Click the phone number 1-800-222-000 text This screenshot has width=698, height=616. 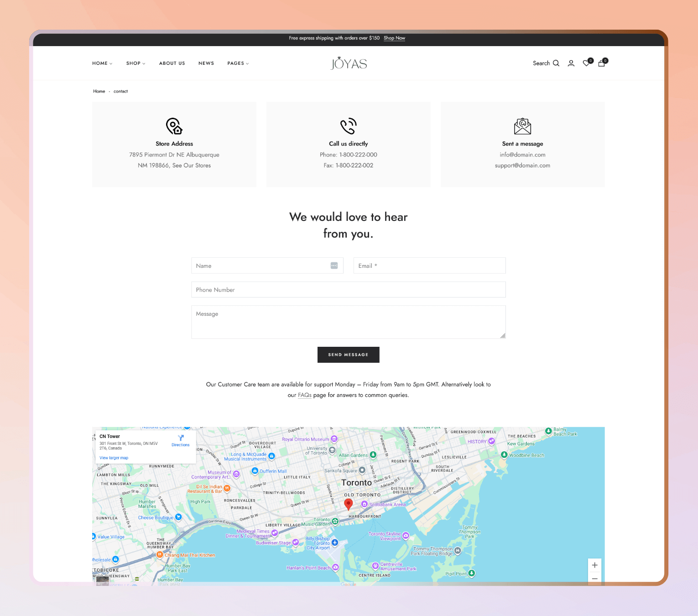coord(358,155)
